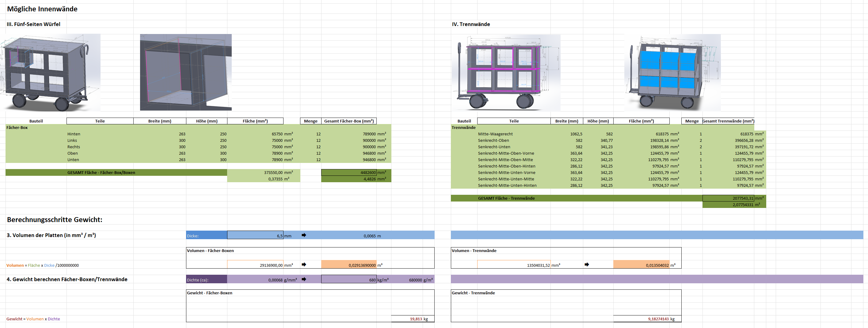Click the arrow beside Trennwände volume 13504031,52 mm³

tap(587, 265)
